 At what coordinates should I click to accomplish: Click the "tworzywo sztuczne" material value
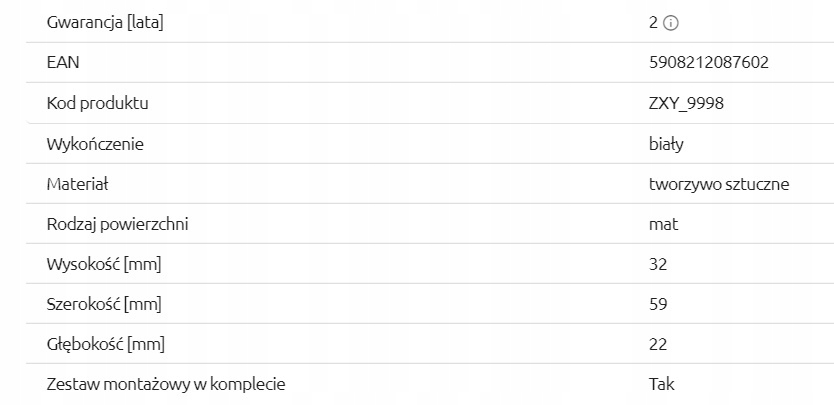pos(719,184)
